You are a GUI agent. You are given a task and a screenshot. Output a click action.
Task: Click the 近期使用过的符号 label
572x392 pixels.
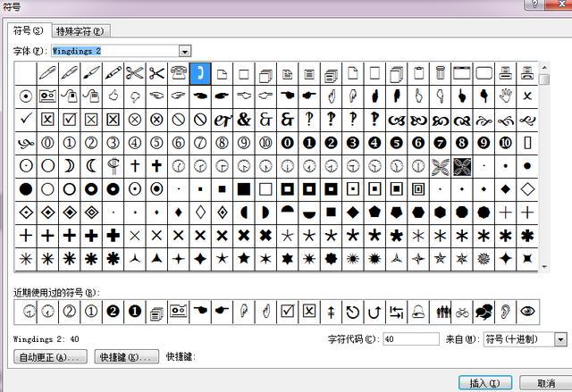(x=56, y=293)
